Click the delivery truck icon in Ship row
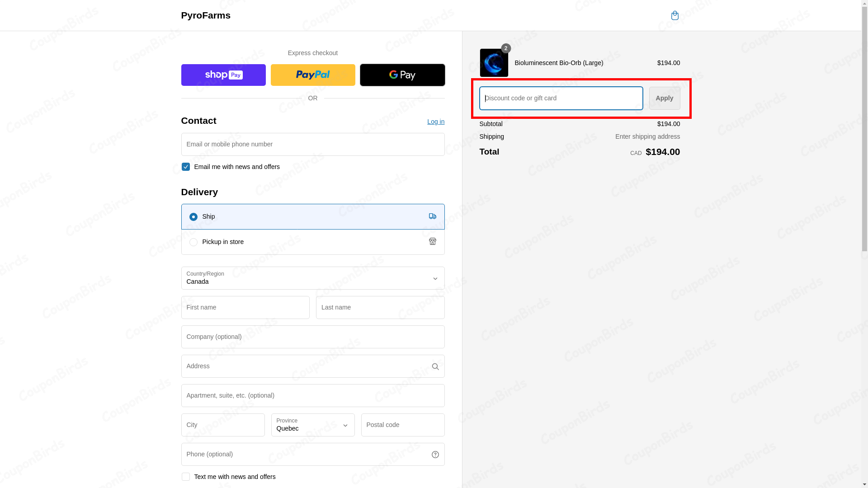 pyautogui.click(x=432, y=216)
